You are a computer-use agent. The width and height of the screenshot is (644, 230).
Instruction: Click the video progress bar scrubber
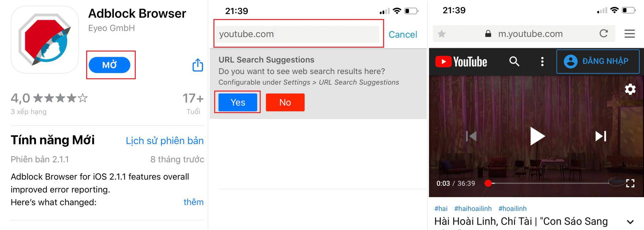[488, 183]
